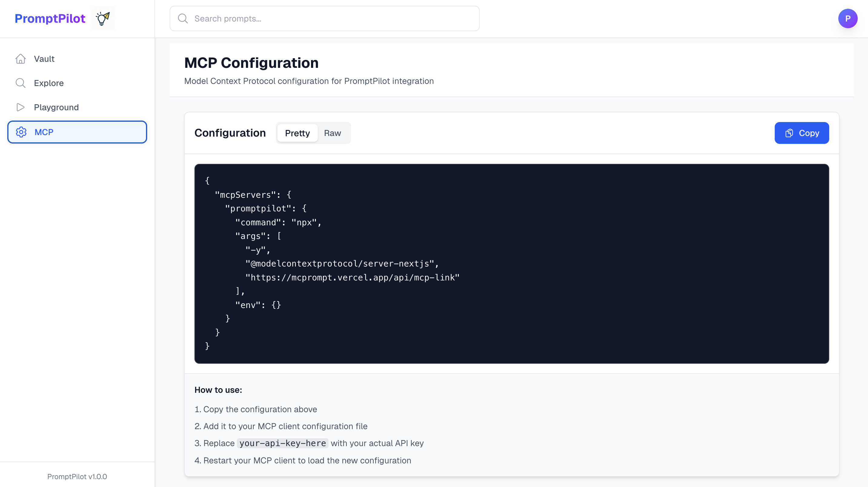This screenshot has height=487, width=868.
Task: Click the PromptPilot lightbulb logo icon
Action: [102, 18]
